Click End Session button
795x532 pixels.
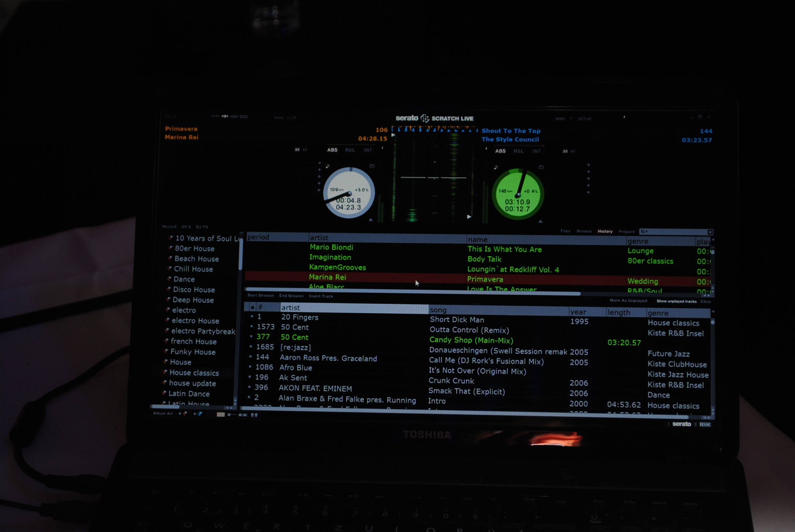[291, 296]
